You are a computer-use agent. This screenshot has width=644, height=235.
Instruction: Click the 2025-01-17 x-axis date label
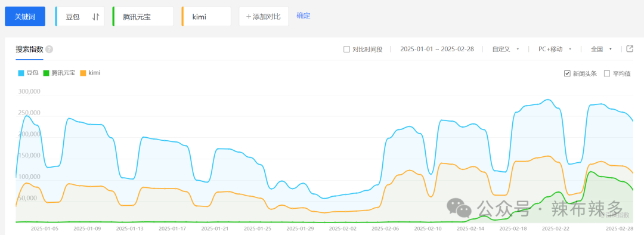172,228
